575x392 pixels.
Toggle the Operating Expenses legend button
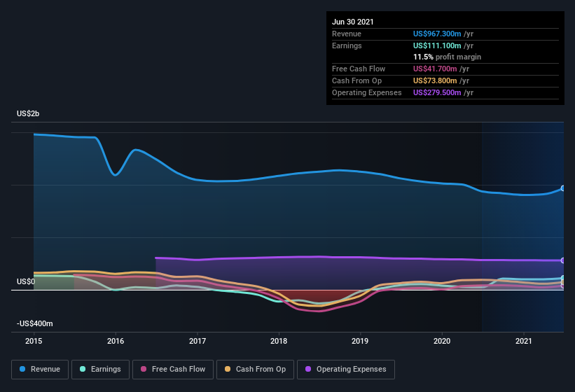coord(346,370)
